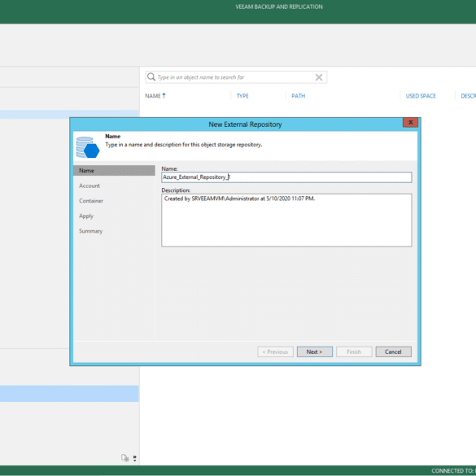Click the navigation pane configure icon at bottom

[x=125, y=458]
